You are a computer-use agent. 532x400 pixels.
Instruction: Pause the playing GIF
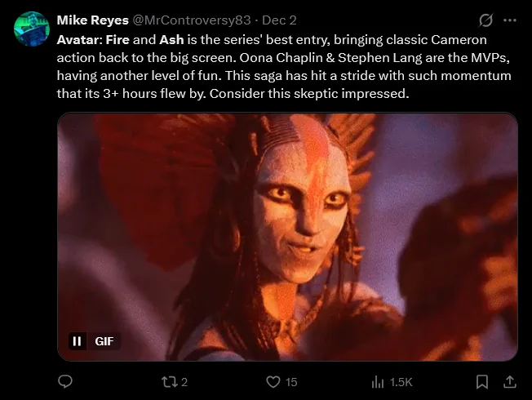[x=77, y=341]
